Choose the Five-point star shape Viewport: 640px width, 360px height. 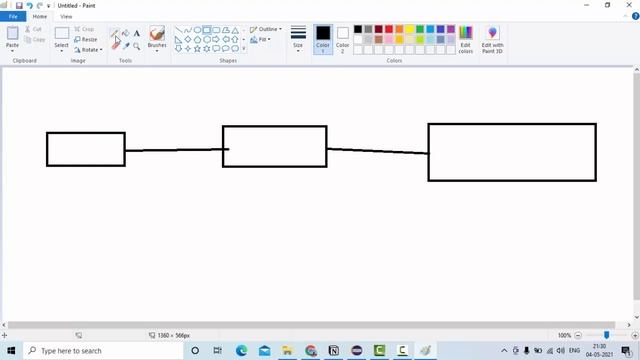click(x=197, y=49)
